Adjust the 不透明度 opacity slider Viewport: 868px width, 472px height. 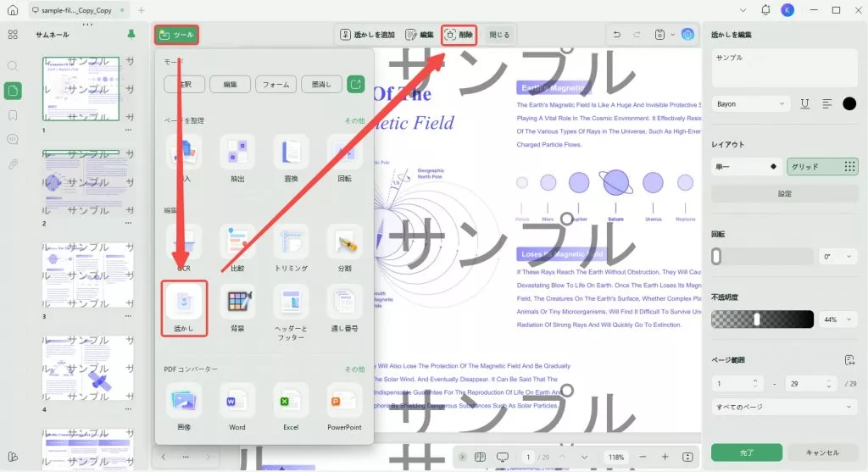click(x=762, y=319)
